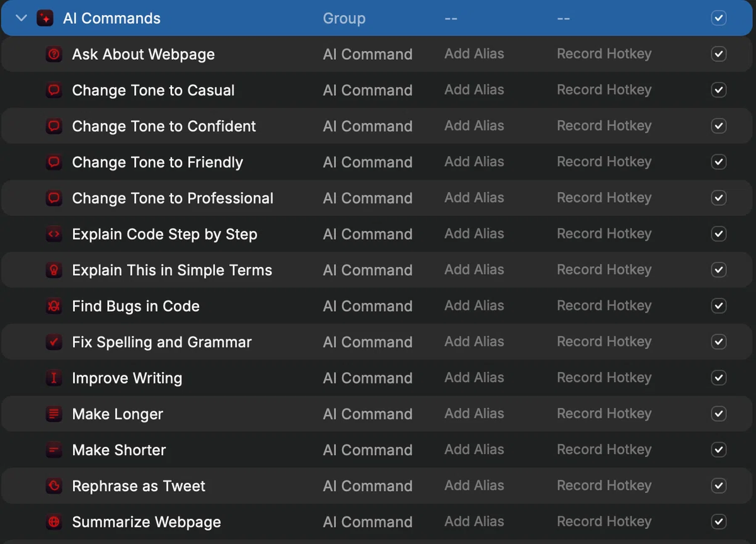
Task: Click the Rephrase as Tweet icon
Action: tap(54, 485)
